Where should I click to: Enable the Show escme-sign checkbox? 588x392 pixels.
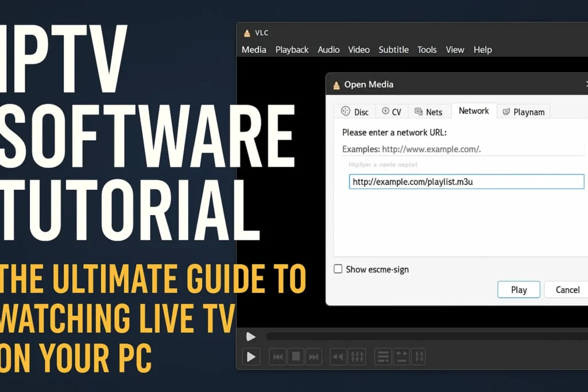pos(338,269)
